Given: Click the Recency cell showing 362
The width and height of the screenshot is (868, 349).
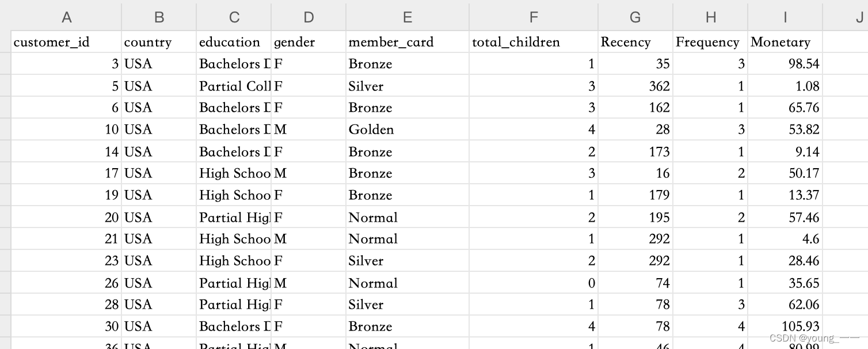Looking at the screenshot, I should 635,86.
